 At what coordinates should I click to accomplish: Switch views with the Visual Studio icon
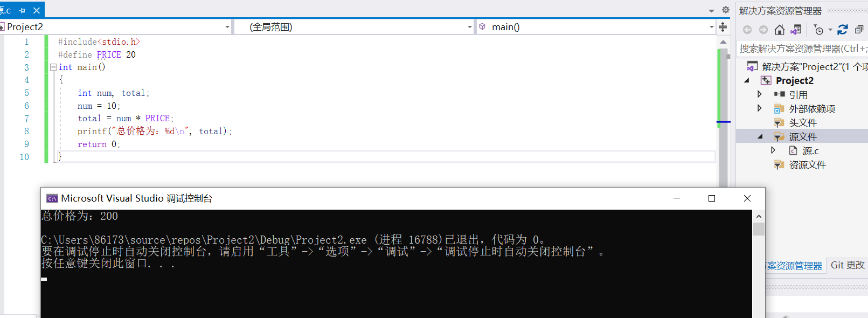[796, 30]
